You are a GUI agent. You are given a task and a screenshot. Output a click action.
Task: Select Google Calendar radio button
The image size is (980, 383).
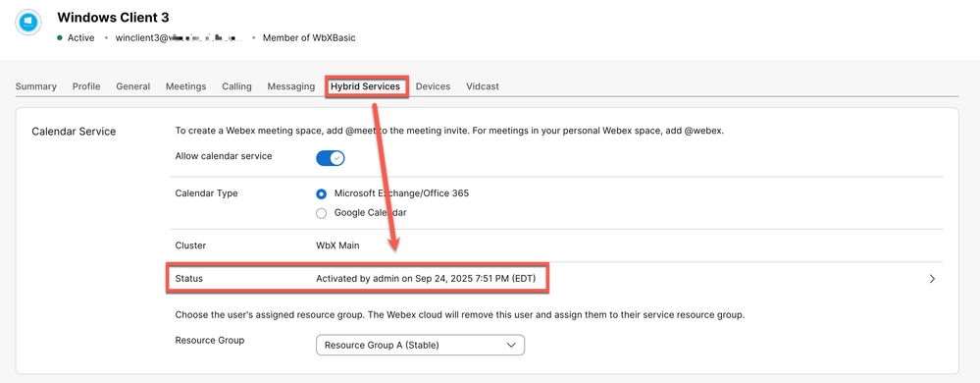[x=321, y=213]
